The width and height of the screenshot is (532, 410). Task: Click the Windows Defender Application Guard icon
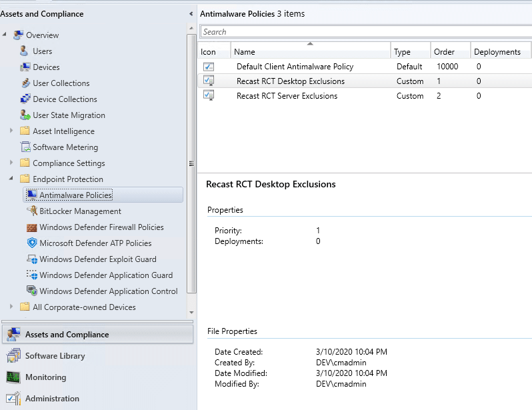click(x=32, y=275)
